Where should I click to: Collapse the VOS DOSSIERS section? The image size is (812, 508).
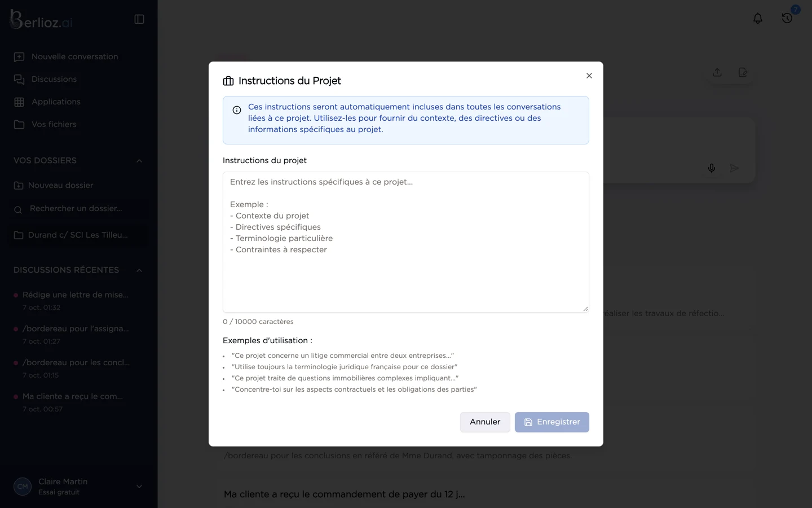click(139, 161)
